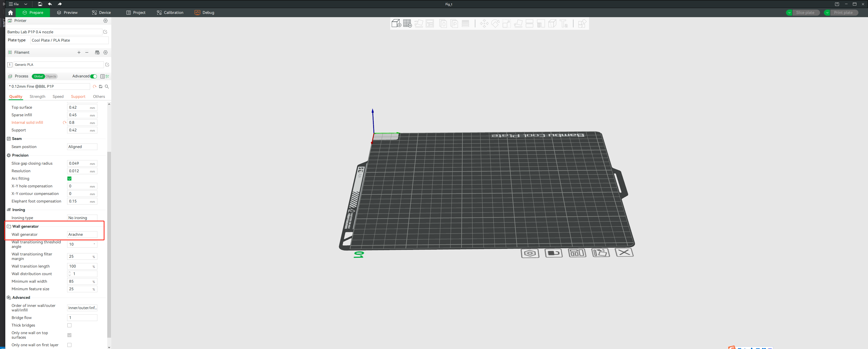Screen dimensions: 868x349
Task: Click the undo arrow in title bar
Action: tap(50, 4)
